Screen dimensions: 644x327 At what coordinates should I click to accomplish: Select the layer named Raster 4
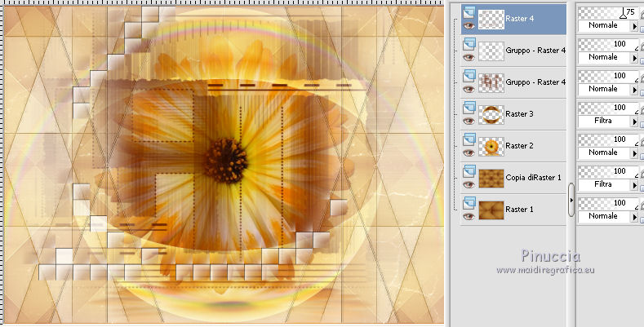click(x=520, y=19)
